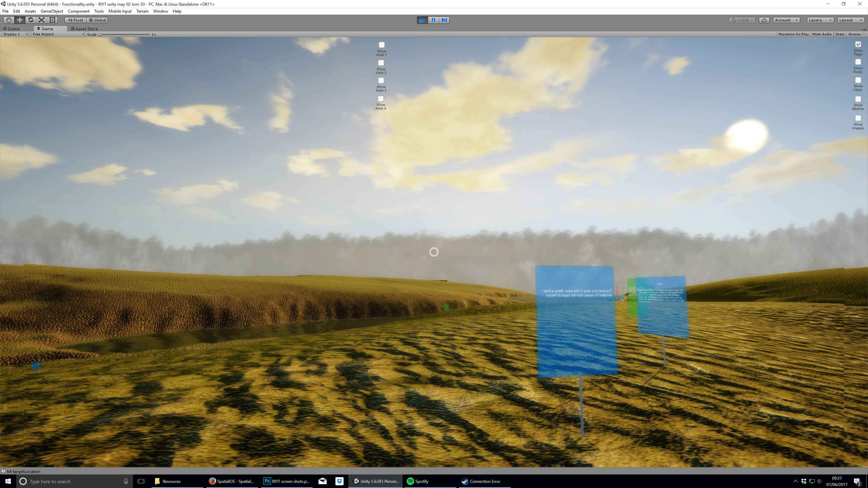Open the Layout dropdown

point(850,20)
